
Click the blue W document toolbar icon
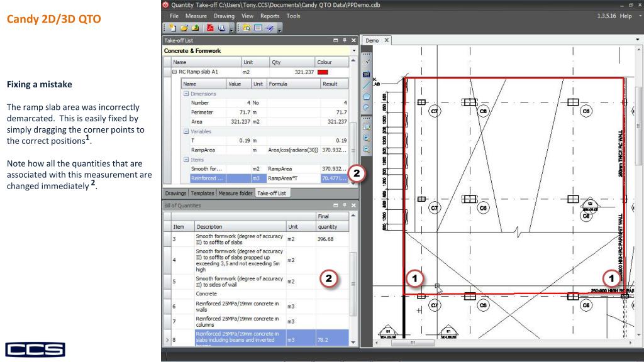[222, 28]
